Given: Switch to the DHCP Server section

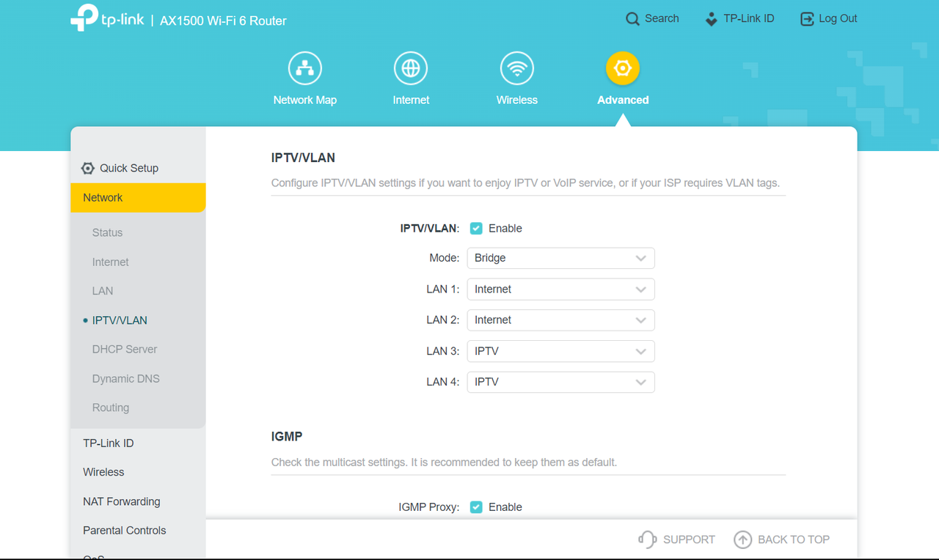Looking at the screenshot, I should (124, 349).
